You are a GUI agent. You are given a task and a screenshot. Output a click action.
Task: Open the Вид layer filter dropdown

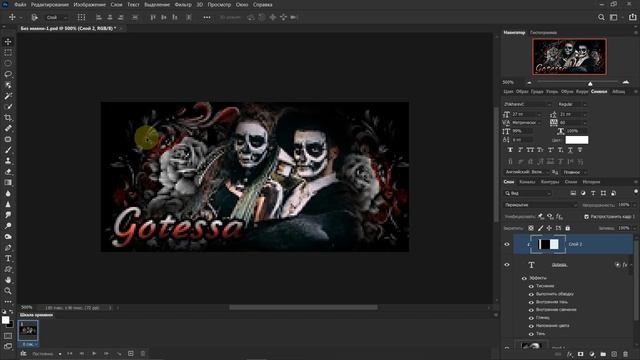[527, 193]
